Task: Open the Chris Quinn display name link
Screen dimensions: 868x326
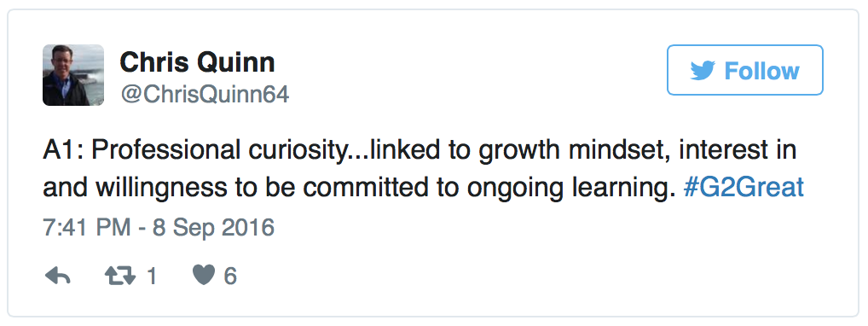Action: coord(197,62)
